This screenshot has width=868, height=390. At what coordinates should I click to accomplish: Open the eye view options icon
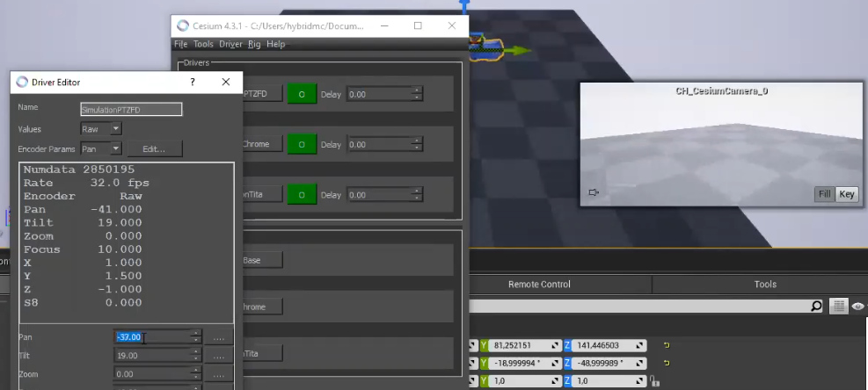858,306
